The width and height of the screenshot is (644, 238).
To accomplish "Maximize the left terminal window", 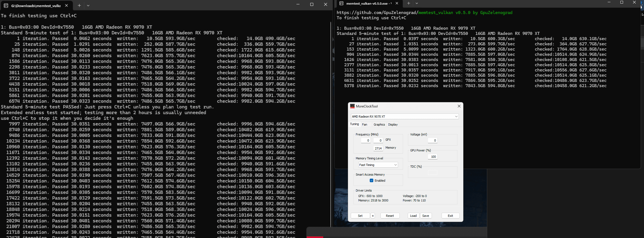I will [x=312, y=4].
